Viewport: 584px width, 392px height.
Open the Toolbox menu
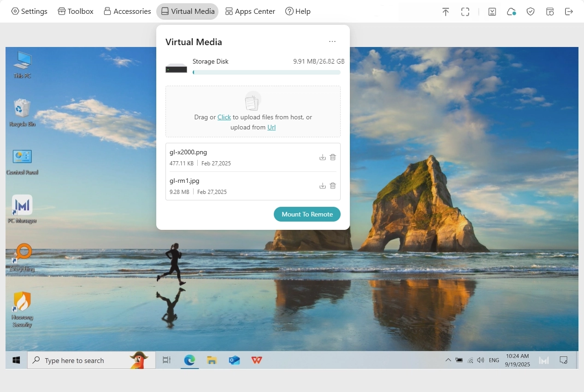[x=76, y=12]
